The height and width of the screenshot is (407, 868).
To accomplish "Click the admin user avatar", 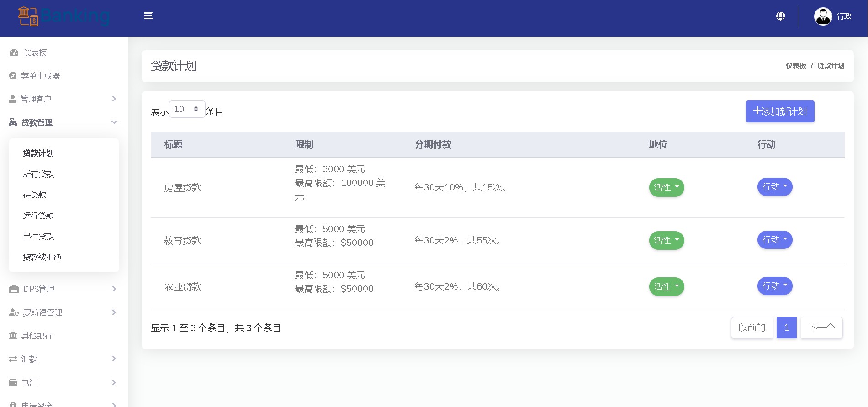I will [x=823, y=16].
